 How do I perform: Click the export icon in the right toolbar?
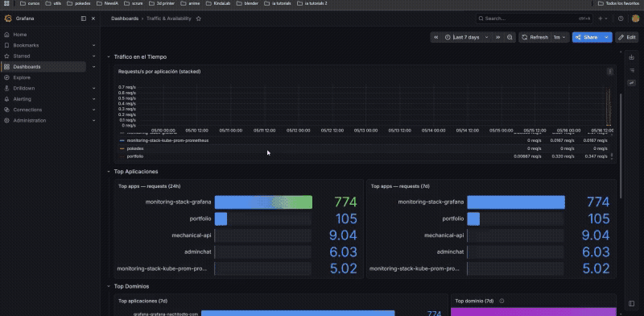point(632,57)
